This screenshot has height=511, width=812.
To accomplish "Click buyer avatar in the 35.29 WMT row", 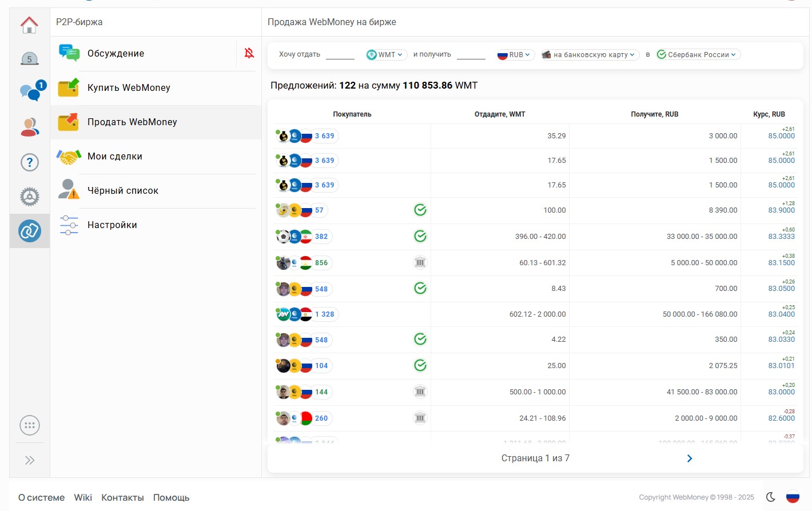I will point(283,136).
